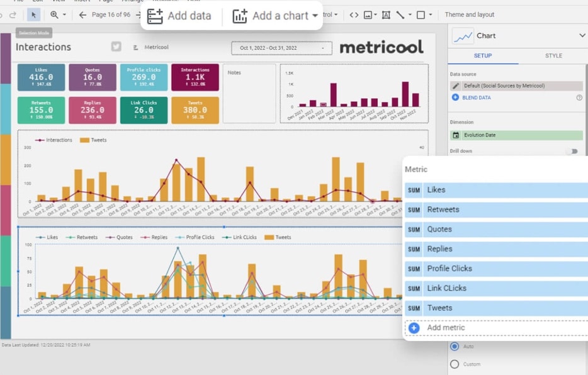Switch to the SETUP tab
The width and height of the screenshot is (588, 375).
[483, 56]
